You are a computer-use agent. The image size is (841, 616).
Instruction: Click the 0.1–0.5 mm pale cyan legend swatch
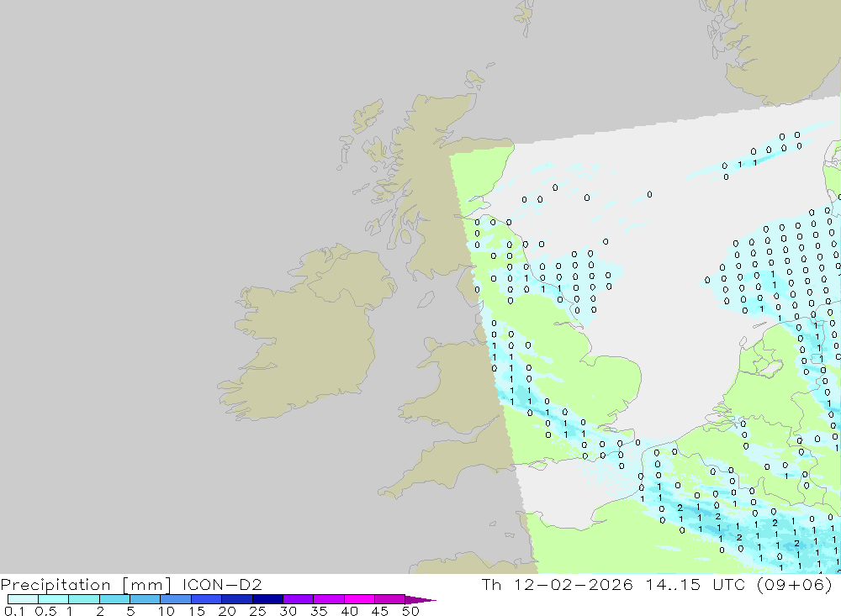(23, 599)
